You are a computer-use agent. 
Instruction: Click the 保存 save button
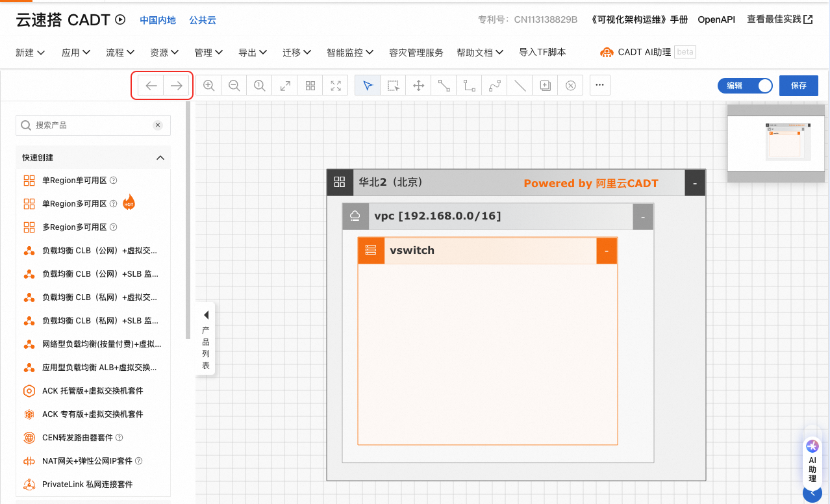[x=799, y=86]
